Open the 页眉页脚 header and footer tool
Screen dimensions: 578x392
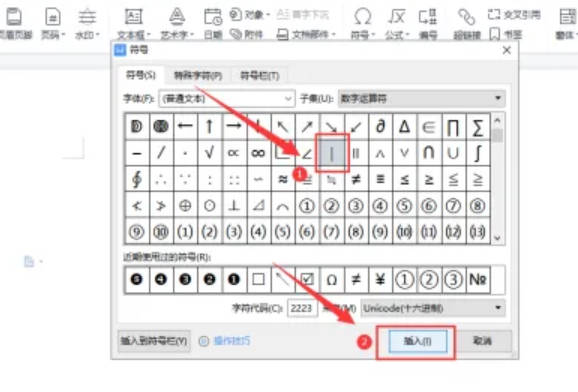click(x=15, y=23)
